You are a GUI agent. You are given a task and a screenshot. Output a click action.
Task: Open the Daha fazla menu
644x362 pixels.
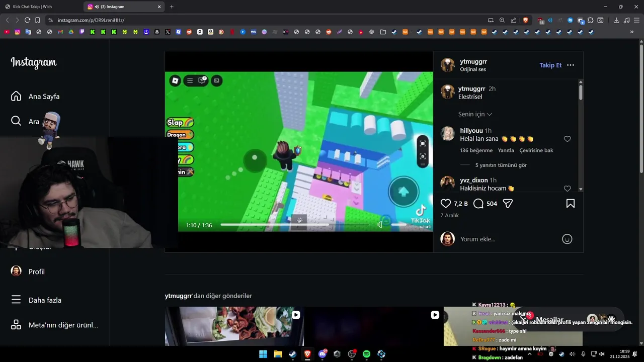(36, 300)
